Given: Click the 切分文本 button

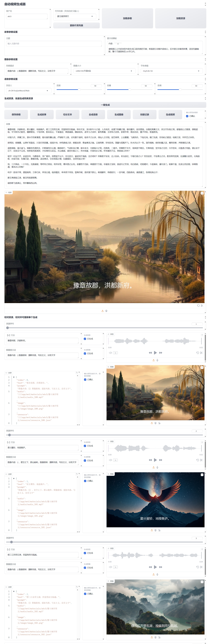Looking at the screenshot, I should point(68,115).
